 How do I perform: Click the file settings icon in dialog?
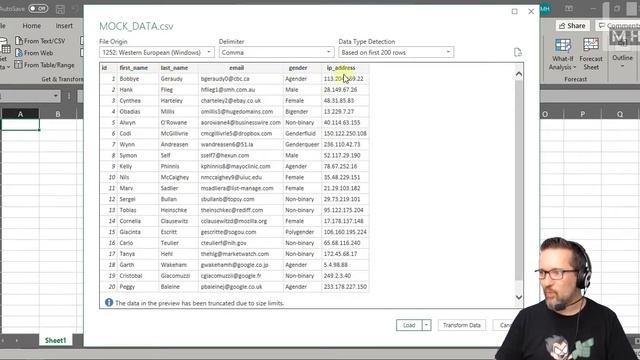point(518,52)
